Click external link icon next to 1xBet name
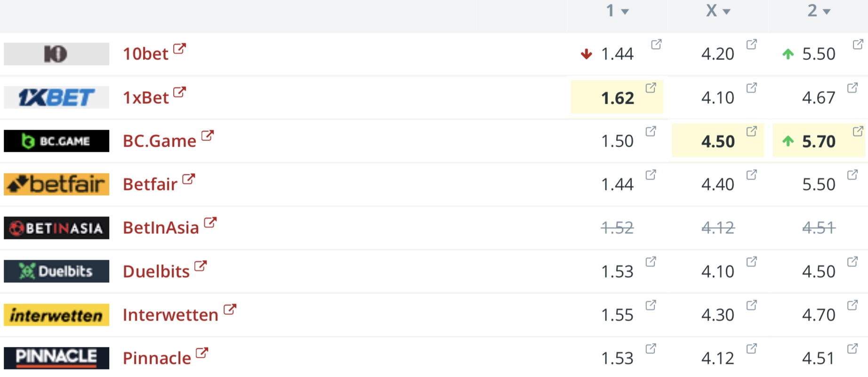This screenshot has height=377, width=868. coord(179,92)
